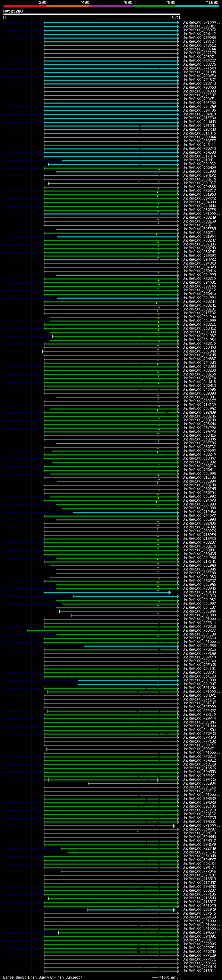Select hit label UniRef100_Q7XJ40
Screen dimensions: 222x980
click(199, 661)
